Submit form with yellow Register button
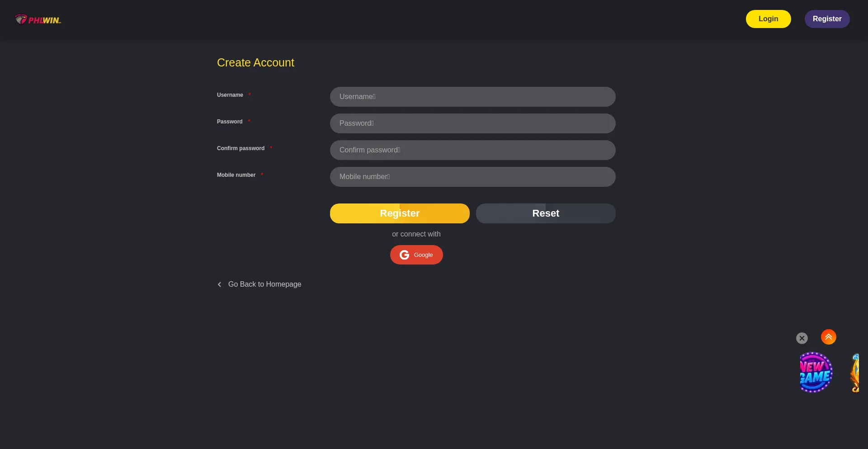This screenshot has height=449, width=868. point(400,213)
